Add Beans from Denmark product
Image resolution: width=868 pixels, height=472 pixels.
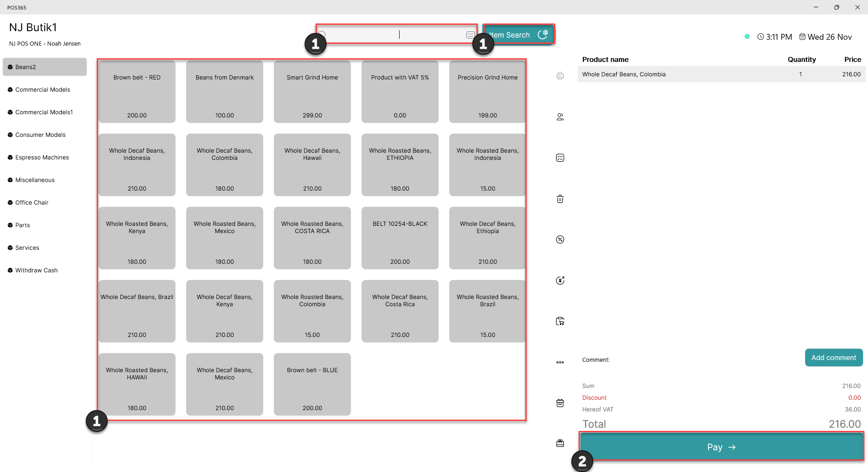pyautogui.click(x=225, y=92)
